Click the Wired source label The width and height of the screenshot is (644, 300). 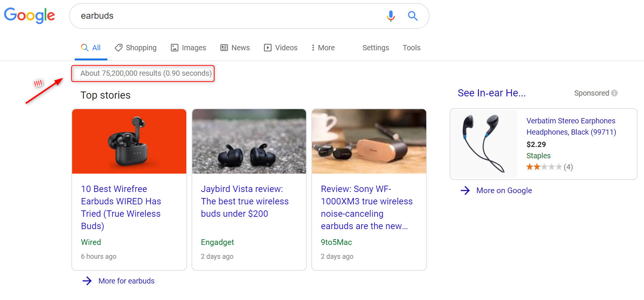pyautogui.click(x=91, y=242)
